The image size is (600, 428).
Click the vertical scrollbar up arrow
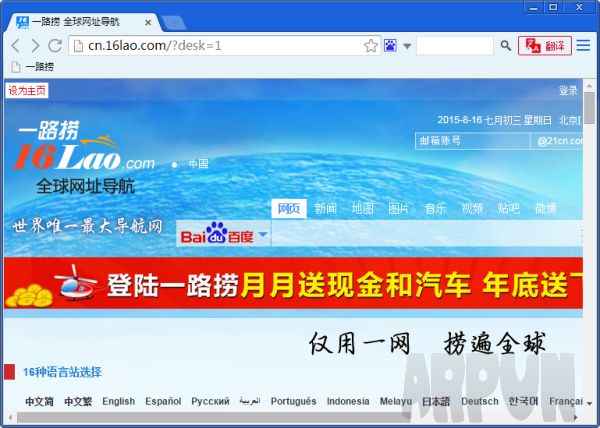pyautogui.click(x=589, y=85)
